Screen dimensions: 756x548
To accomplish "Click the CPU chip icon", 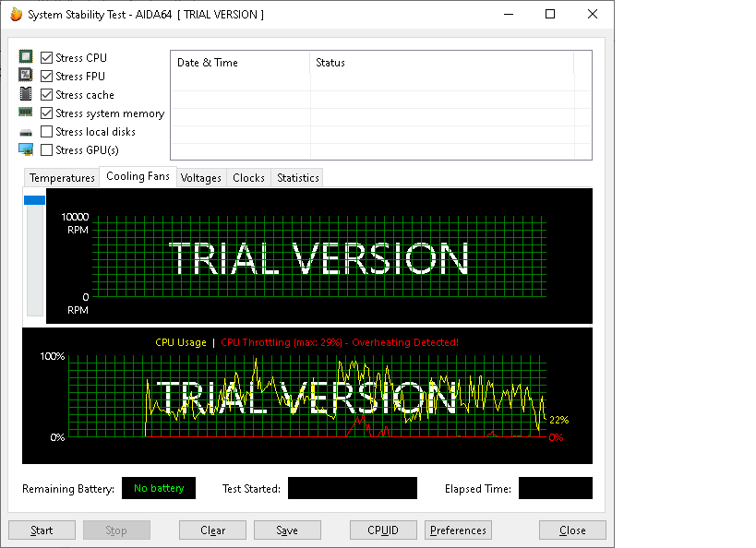I will pos(25,56).
